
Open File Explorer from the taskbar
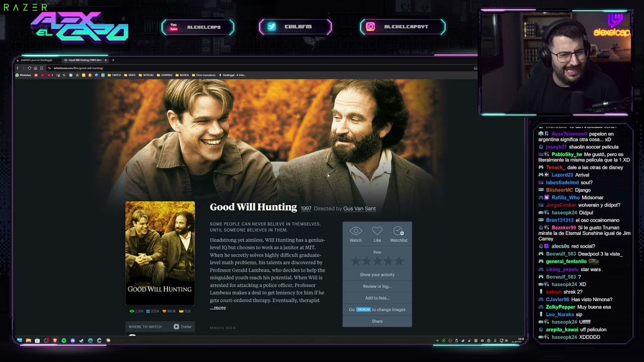[29, 340]
